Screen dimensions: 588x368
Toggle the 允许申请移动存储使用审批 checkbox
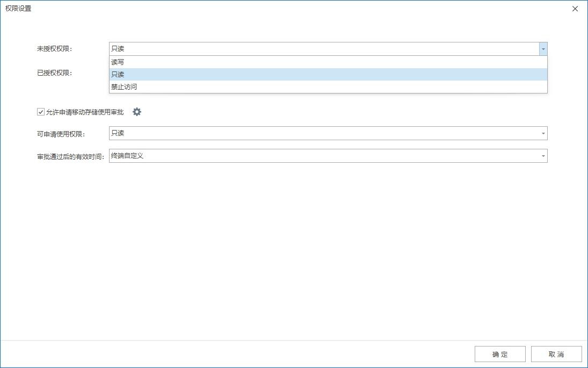[40, 112]
